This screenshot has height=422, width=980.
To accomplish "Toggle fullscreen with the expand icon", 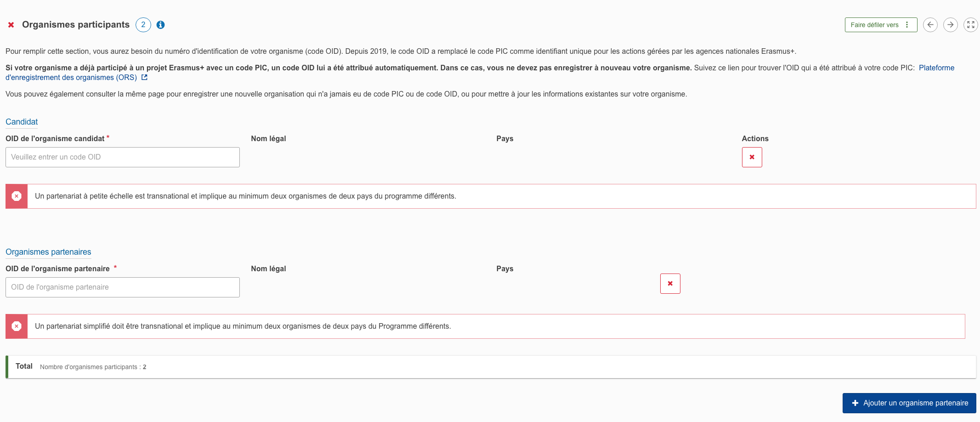I will click(971, 25).
